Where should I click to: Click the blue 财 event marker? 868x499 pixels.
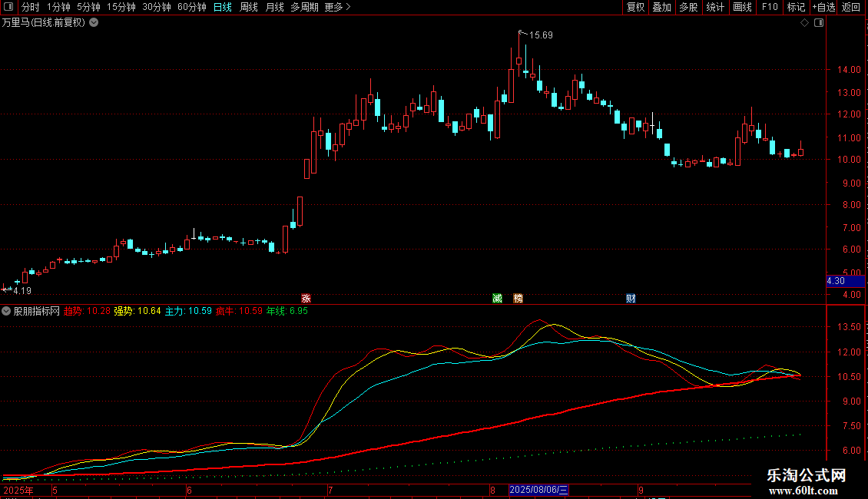631,299
